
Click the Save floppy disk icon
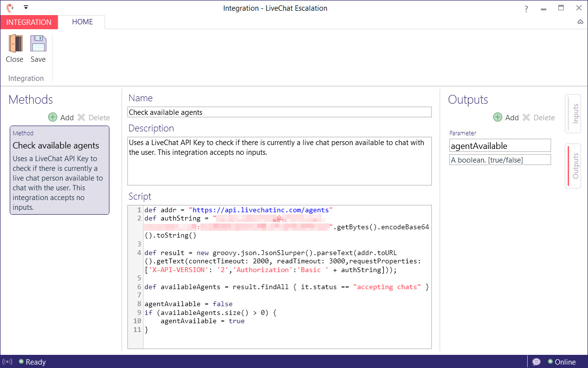[x=38, y=43]
